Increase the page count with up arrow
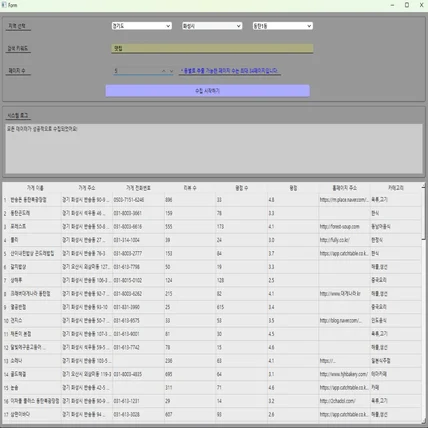Screen dimensions: 428x428 click(164, 71)
